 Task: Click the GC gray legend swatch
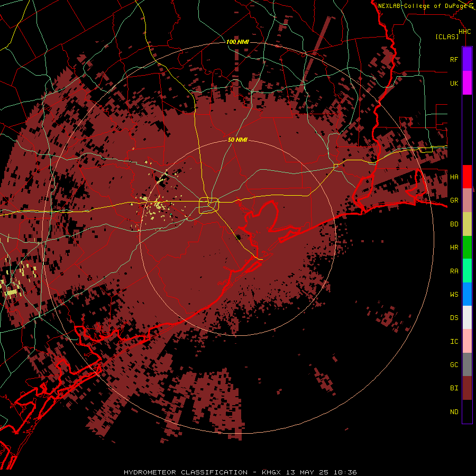pos(467,364)
